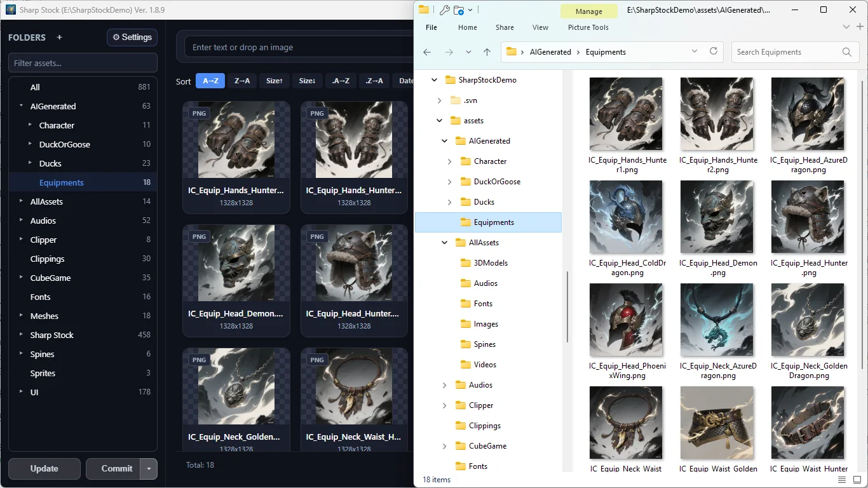Image resolution: width=868 pixels, height=488 pixels.
Task: Go up one level with Explorer's up arrow
Action: [487, 52]
